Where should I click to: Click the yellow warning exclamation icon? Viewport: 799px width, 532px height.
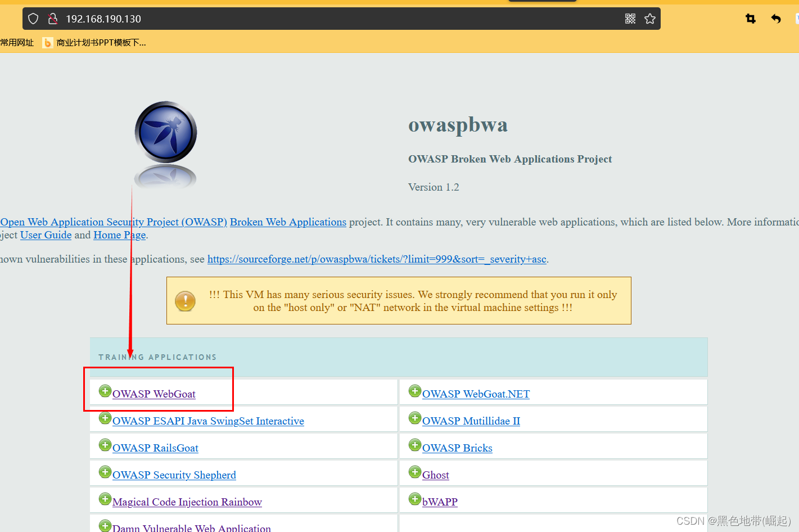point(185,301)
